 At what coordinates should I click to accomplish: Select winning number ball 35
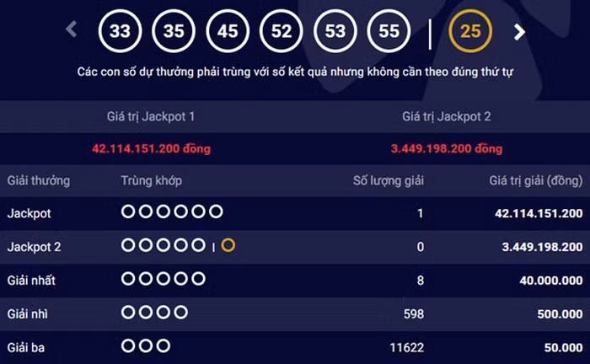point(174,32)
